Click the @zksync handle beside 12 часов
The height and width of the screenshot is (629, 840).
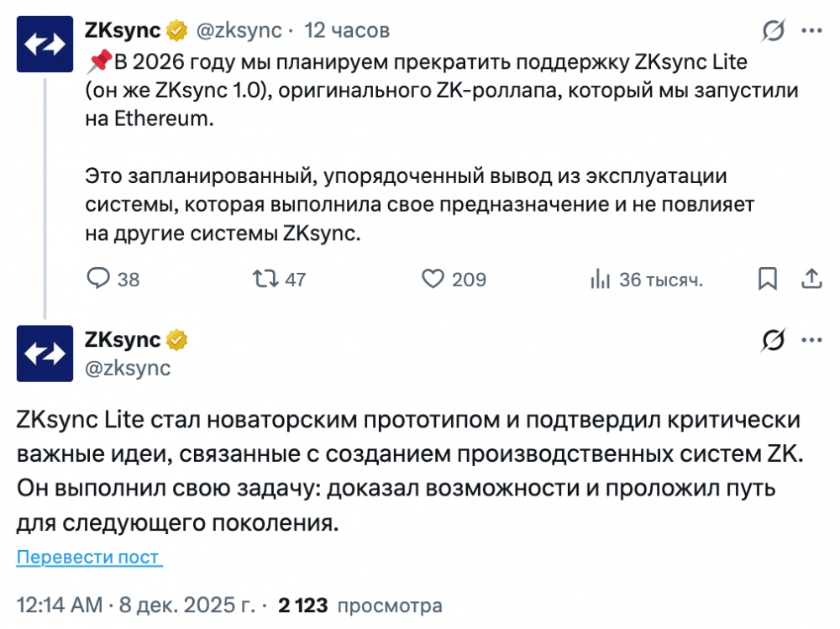(x=238, y=30)
